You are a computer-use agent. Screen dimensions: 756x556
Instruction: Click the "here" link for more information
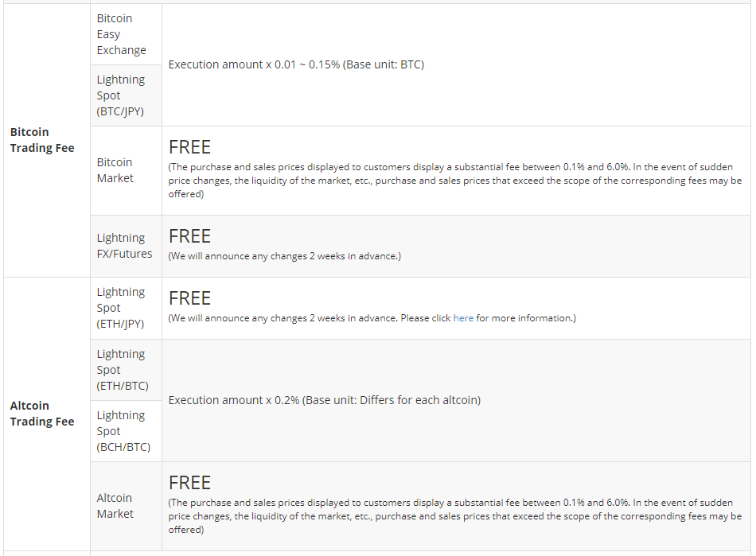[x=463, y=318]
